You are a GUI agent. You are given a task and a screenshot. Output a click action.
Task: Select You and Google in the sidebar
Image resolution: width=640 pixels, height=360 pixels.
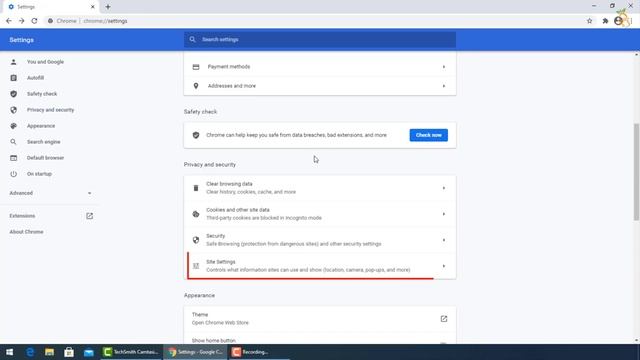(x=45, y=62)
